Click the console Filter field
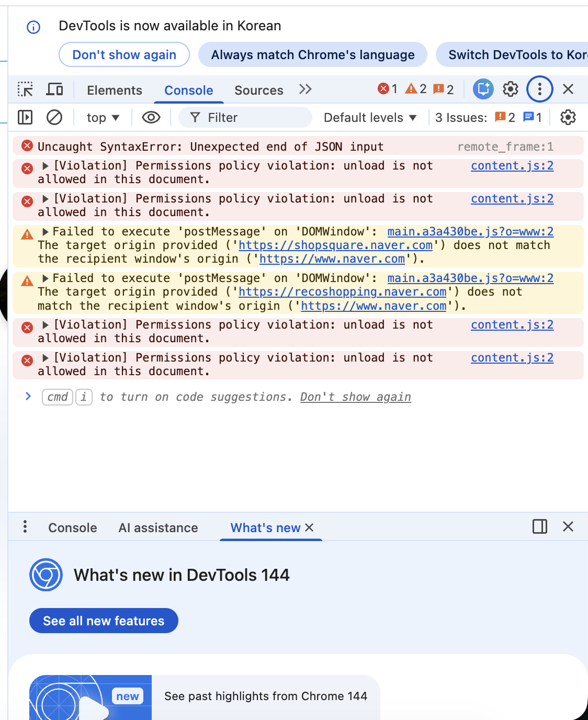Screen dimensions: 588x720 245,118
